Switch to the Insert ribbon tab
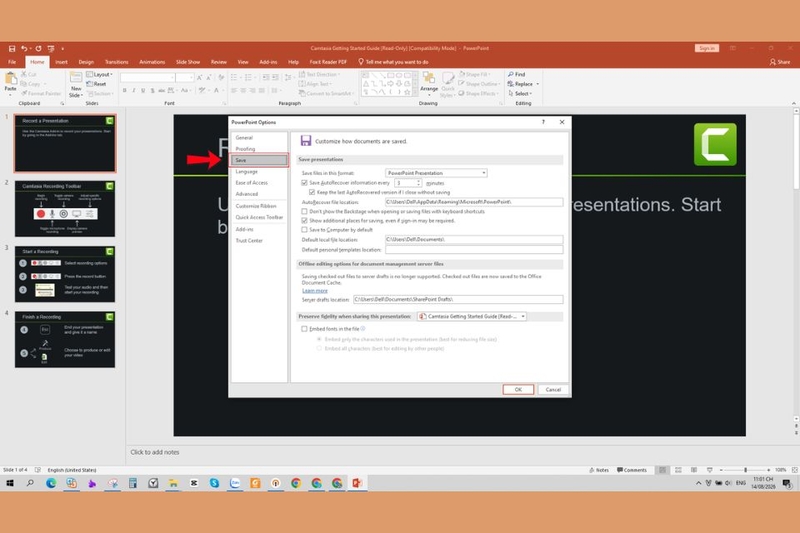This screenshot has height=533, width=800. click(x=61, y=62)
